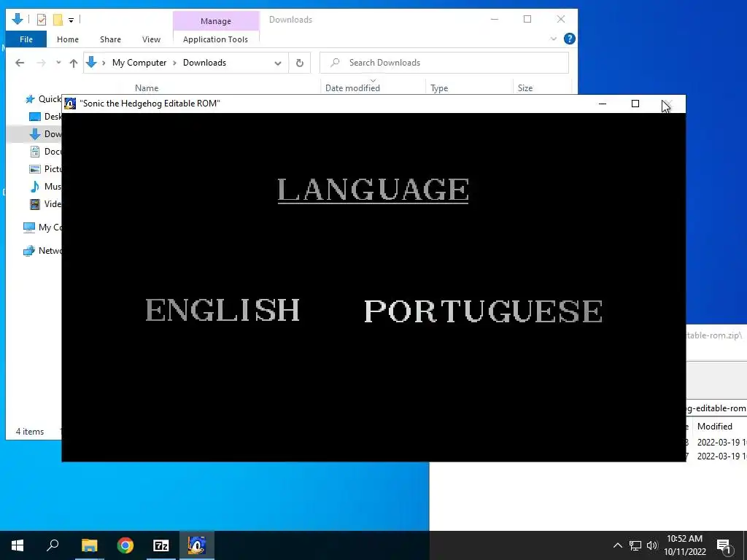The height and width of the screenshot is (560, 747).
Task: Open the File tab in Explorer
Action: 26,39
